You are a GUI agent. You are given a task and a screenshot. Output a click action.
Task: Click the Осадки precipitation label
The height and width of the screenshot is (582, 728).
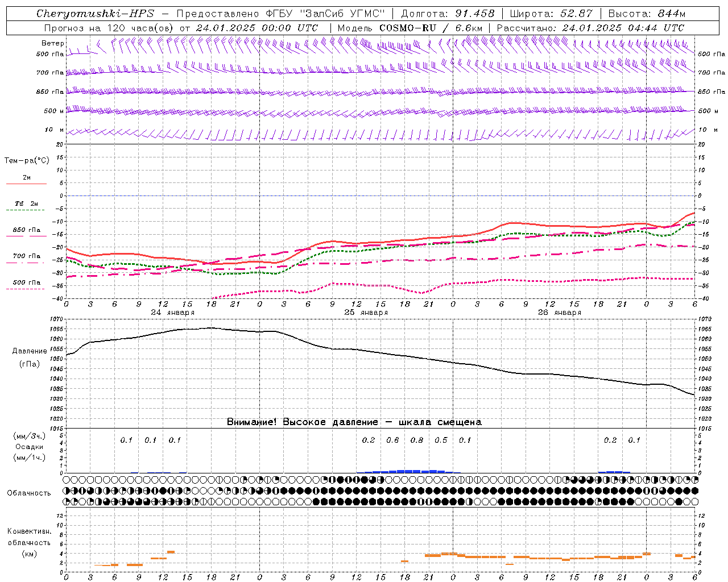29,447
